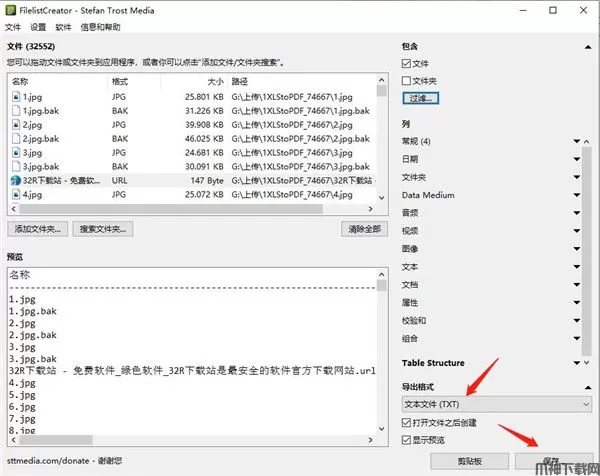The image size is (600, 476).
Task: Select the 2.jpg image file icon
Action: [16, 124]
